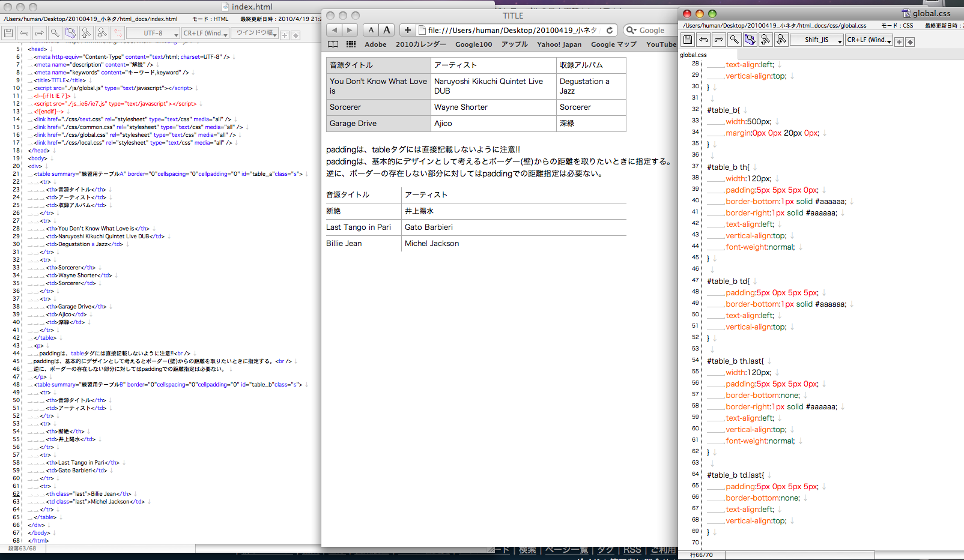Click the 'Degustation a Jazz' cell
The height and width of the screenshot is (560, 964).
click(591, 86)
